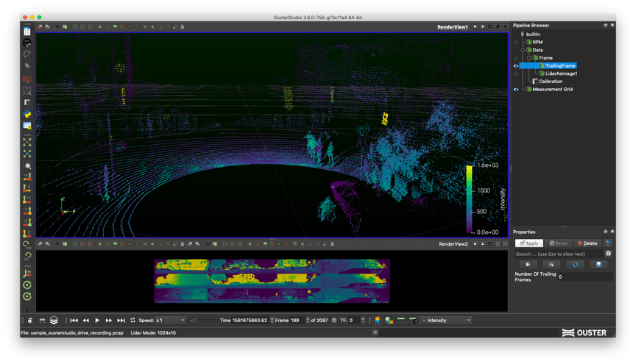Show Frame with its eye icon
Viewport: 636px width, 364px height.
[x=516, y=58]
